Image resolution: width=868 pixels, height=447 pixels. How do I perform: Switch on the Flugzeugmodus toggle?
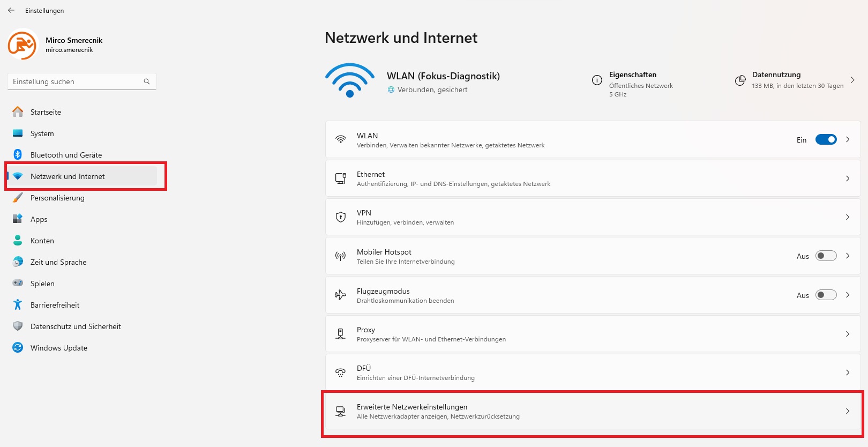click(826, 295)
